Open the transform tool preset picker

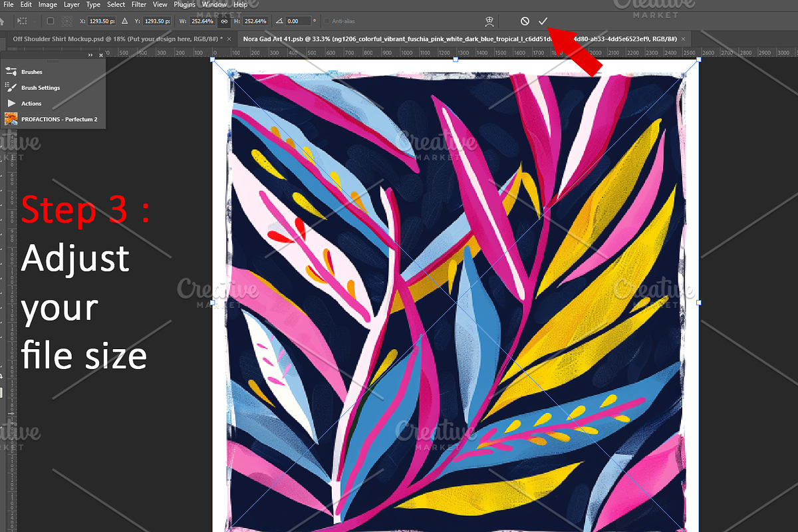22,21
